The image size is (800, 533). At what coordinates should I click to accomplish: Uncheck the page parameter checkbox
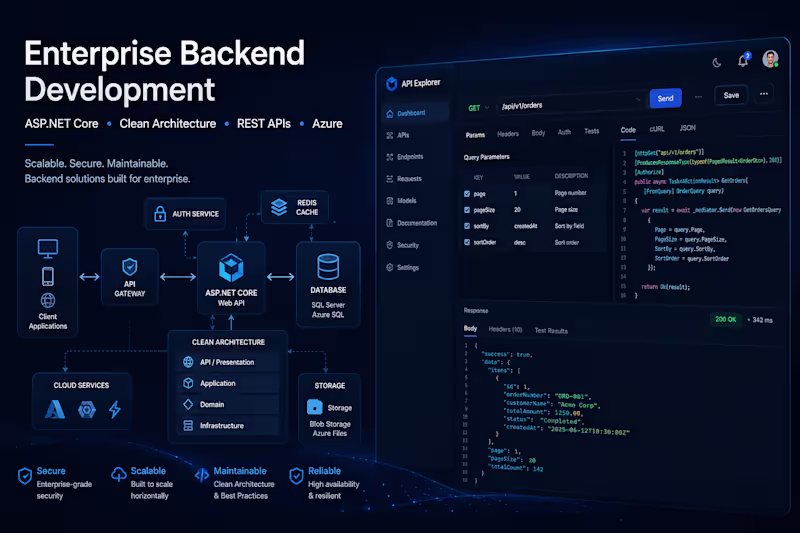[467, 194]
